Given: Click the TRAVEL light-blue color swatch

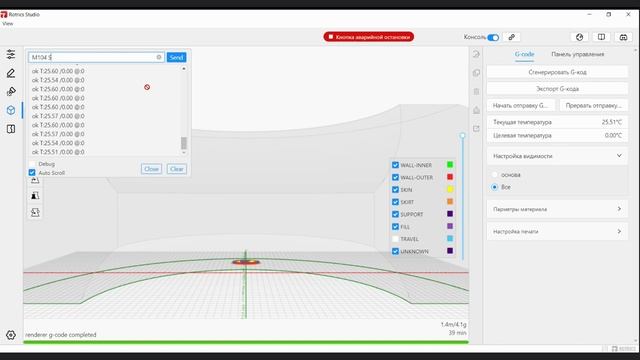Looking at the screenshot, I should click(450, 238).
